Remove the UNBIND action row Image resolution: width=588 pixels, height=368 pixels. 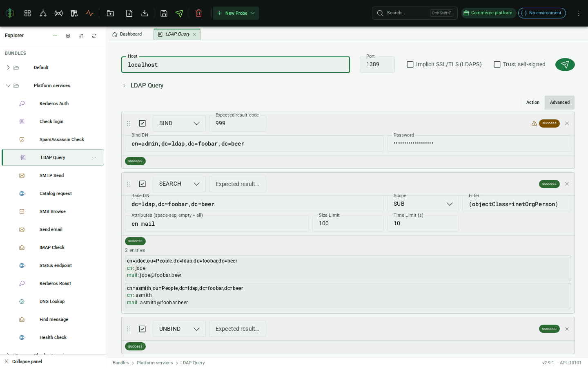click(x=567, y=329)
